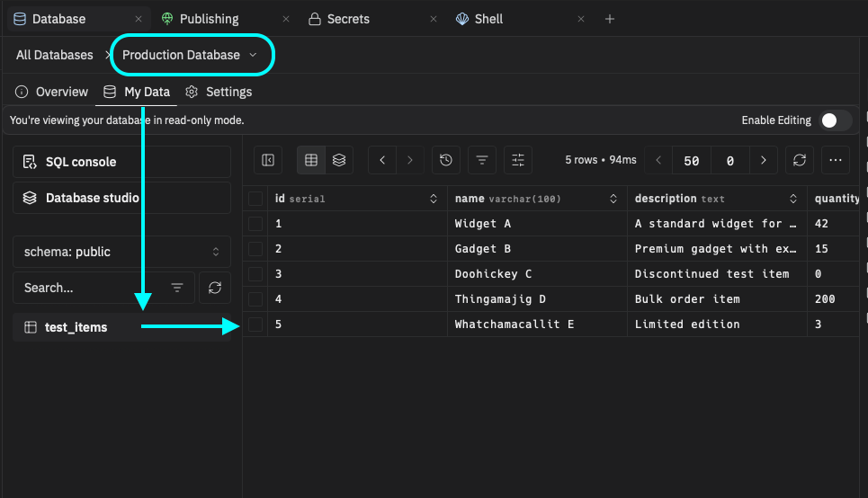Check the row for Widget A
Viewport: 868px width, 498px height.
[x=255, y=224]
